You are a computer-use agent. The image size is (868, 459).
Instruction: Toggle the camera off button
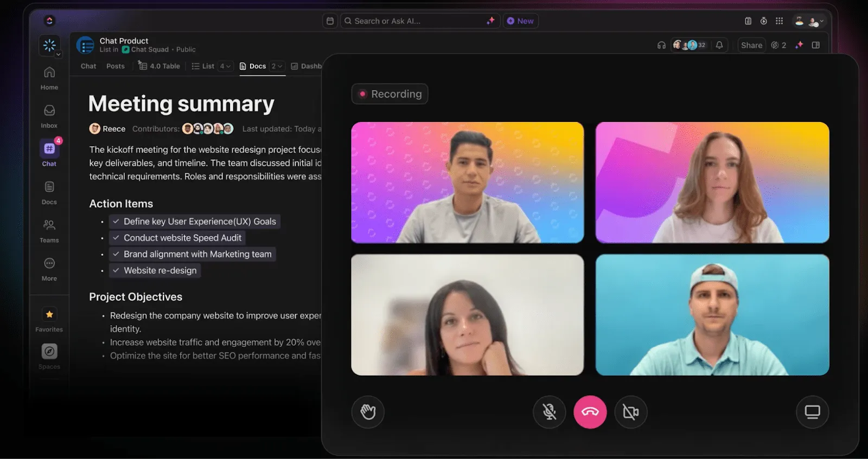pos(631,412)
